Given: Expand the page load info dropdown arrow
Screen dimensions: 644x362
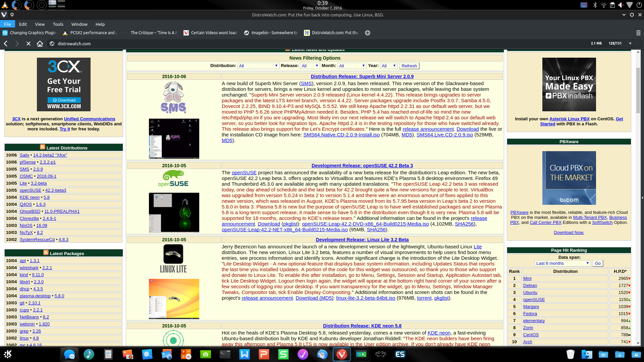Looking at the screenshot, I should pyautogui.click(x=630, y=44).
